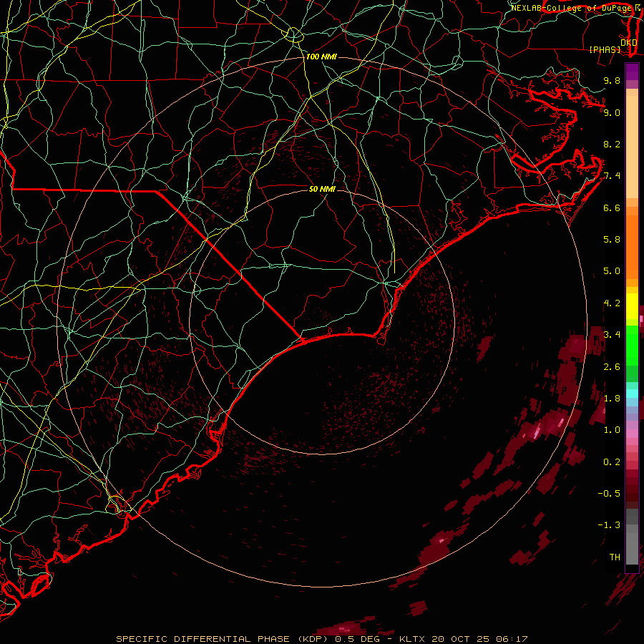This screenshot has width=644, height=644.
Task: Click the [PHAS] label above color bar
Action: click(x=605, y=49)
